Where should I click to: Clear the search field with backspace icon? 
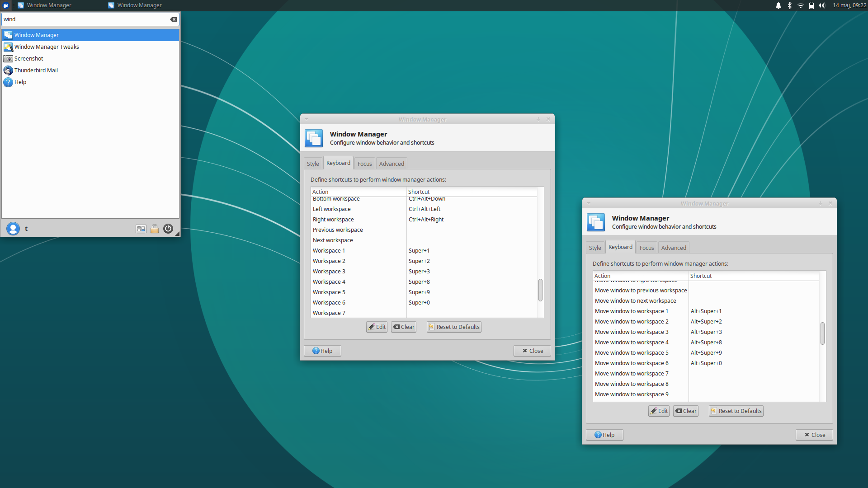pos(173,19)
